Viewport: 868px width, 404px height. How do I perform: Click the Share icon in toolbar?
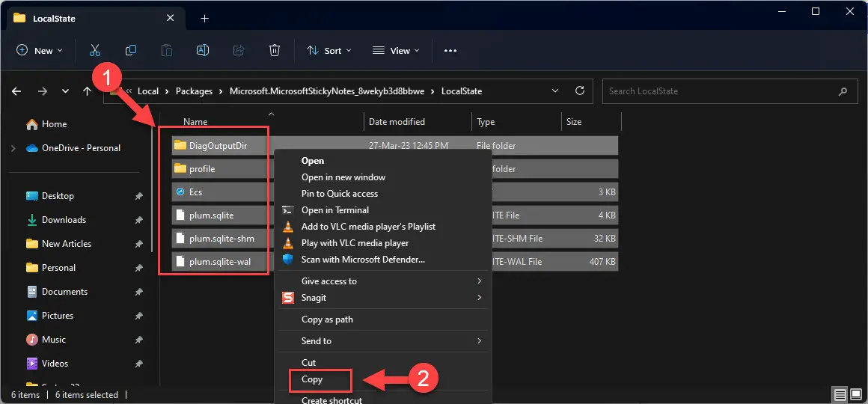(x=239, y=50)
